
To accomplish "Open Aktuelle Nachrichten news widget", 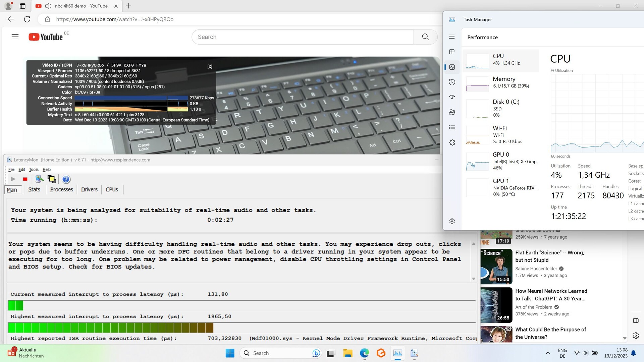I will coord(26,353).
